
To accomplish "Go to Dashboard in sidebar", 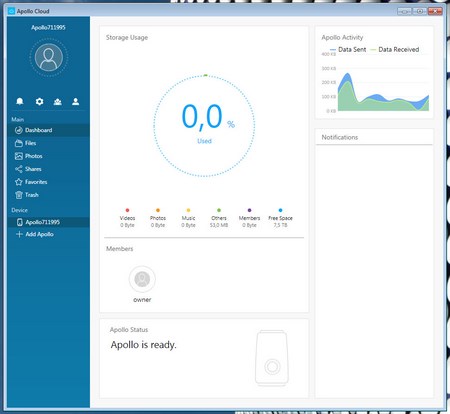I will [48, 130].
